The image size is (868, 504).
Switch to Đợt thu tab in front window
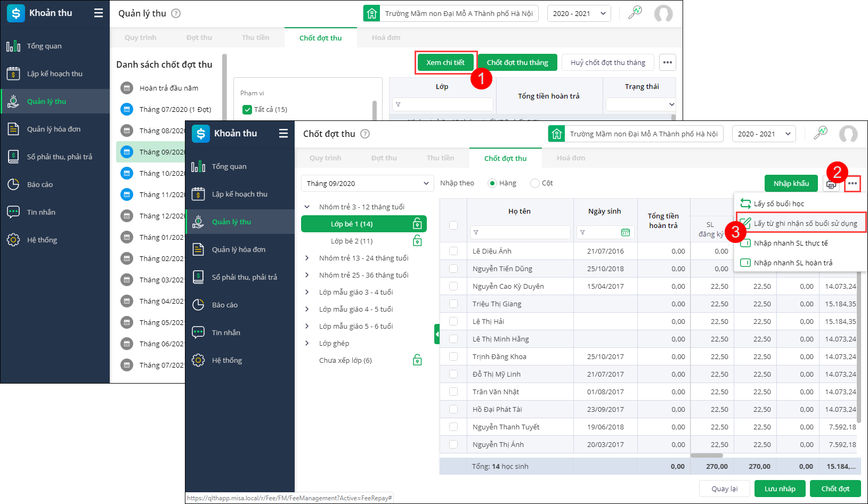384,158
